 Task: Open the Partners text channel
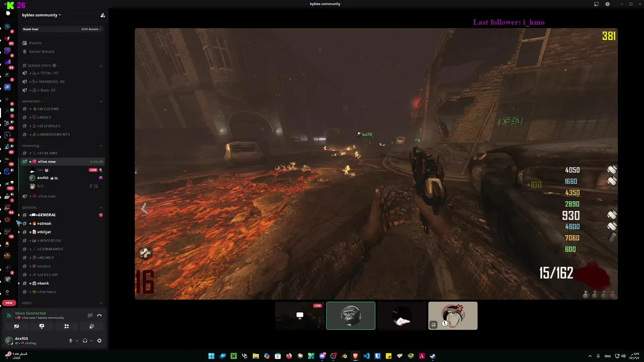(x=62, y=292)
